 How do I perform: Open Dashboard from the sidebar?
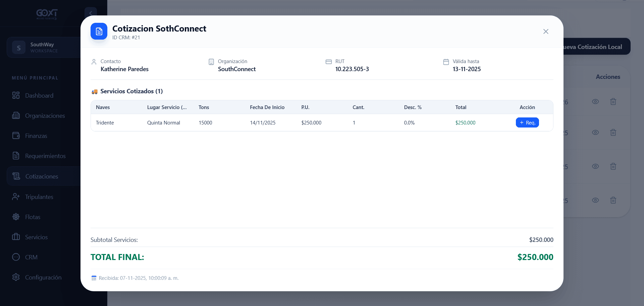point(39,96)
